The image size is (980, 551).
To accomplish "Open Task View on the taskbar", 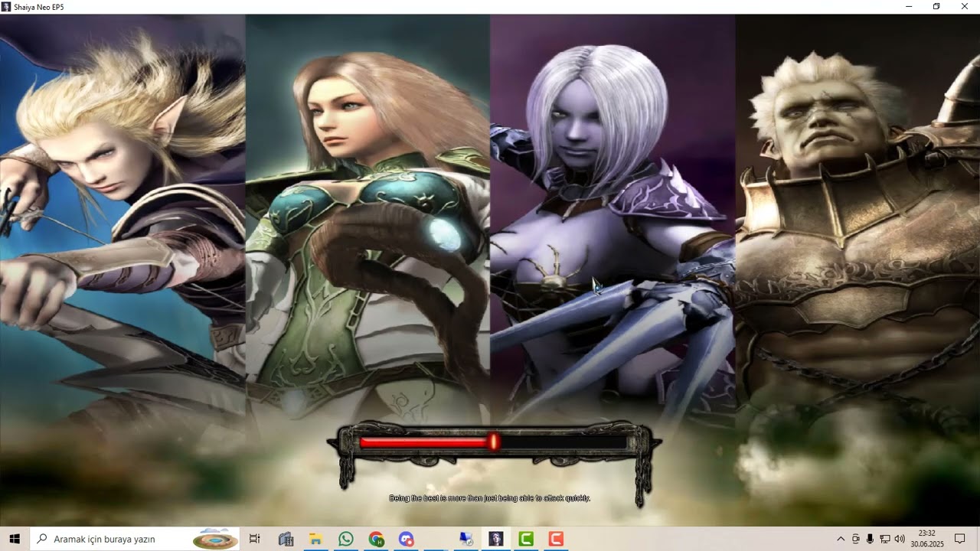I will 255,539.
